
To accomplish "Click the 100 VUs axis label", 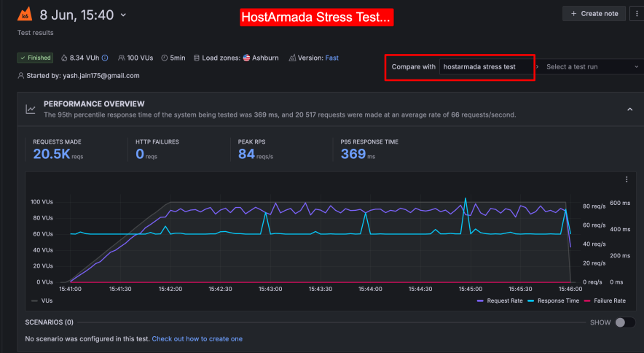I will [42, 202].
